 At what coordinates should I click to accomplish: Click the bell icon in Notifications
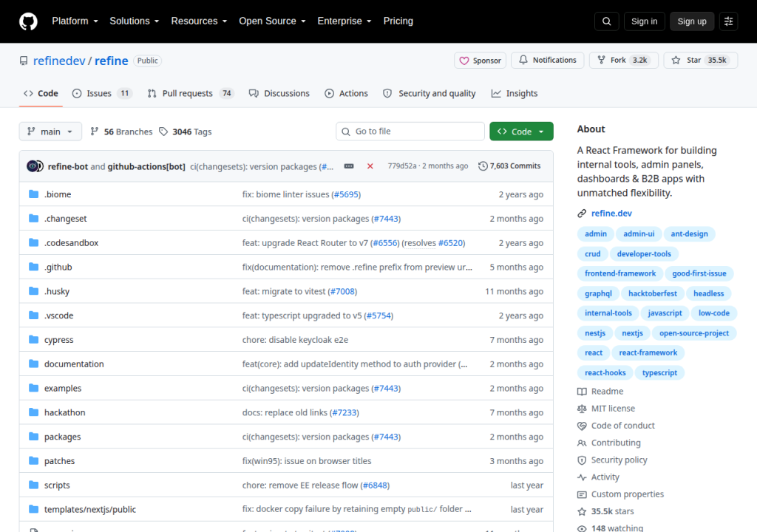tap(523, 60)
